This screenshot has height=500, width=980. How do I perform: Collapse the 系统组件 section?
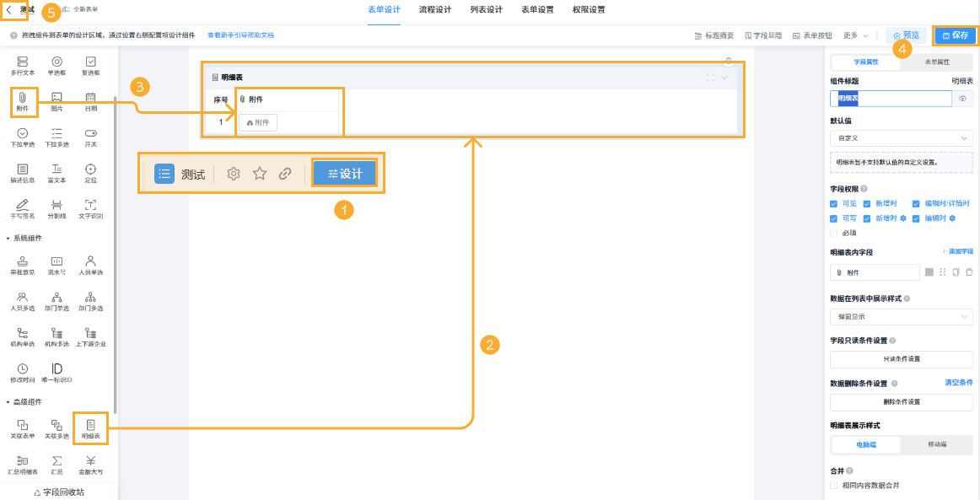[x=8, y=239]
